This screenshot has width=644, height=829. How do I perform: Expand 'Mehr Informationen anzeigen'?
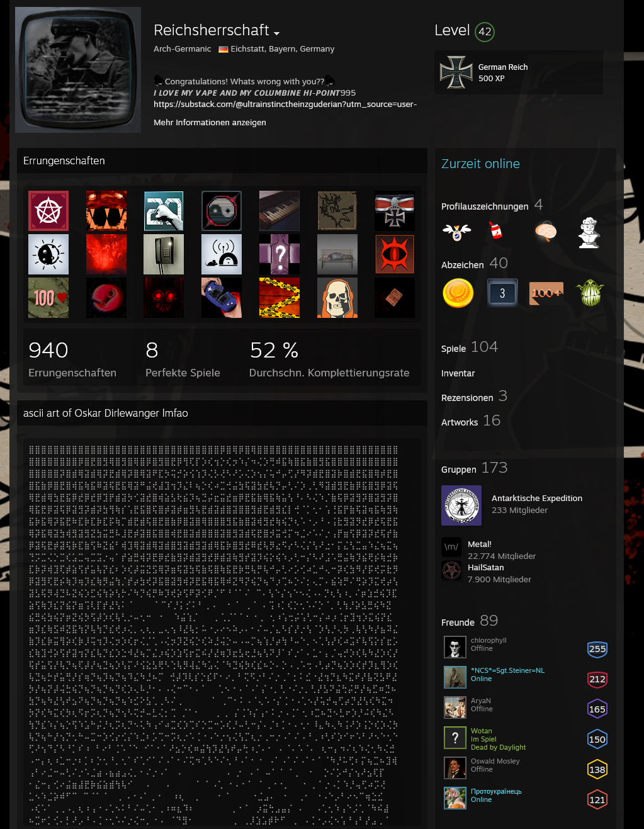pos(210,123)
